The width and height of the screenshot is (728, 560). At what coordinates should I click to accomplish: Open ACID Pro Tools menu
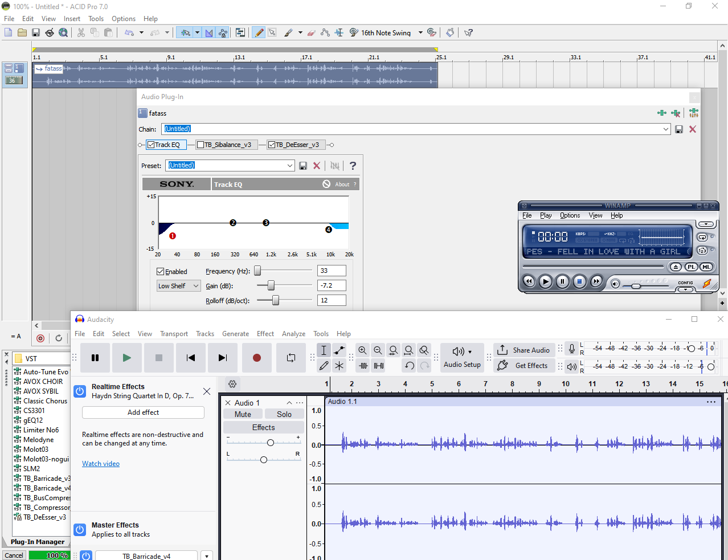click(x=96, y=19)
